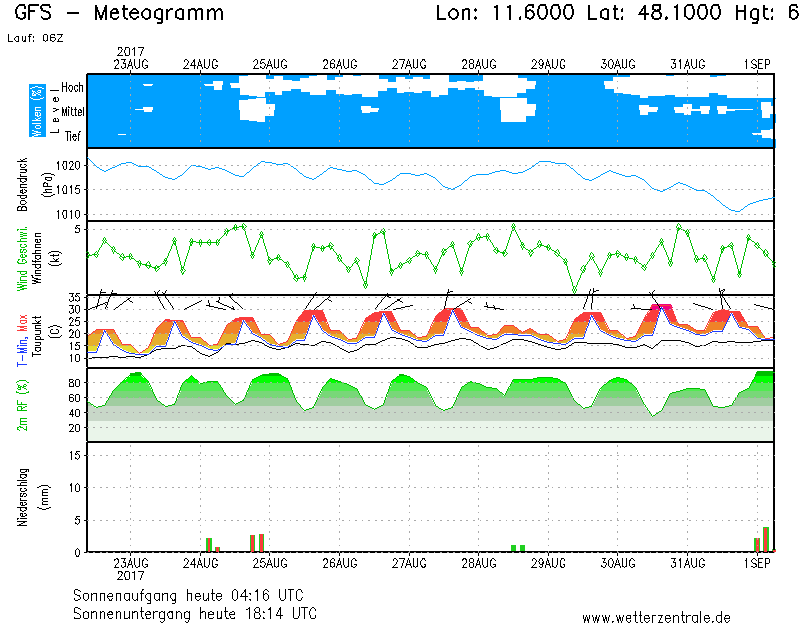
Task: Click the "Wind Geschw." axis label
Action: [x=22, y=259]
